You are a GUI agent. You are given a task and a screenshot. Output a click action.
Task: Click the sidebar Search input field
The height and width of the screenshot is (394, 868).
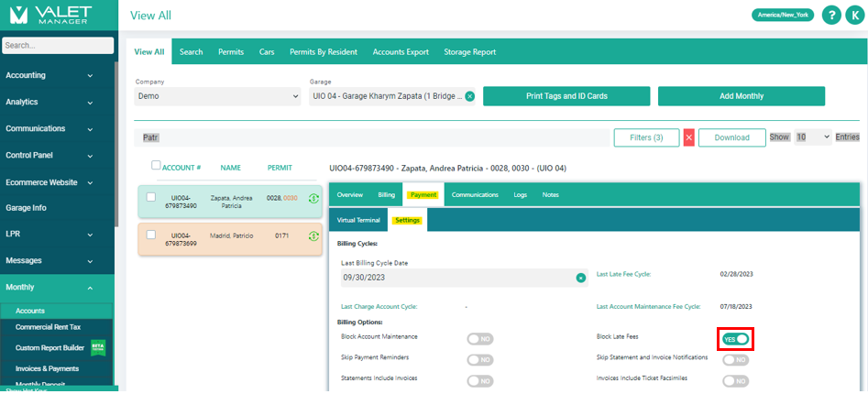(x=57, y=45)
